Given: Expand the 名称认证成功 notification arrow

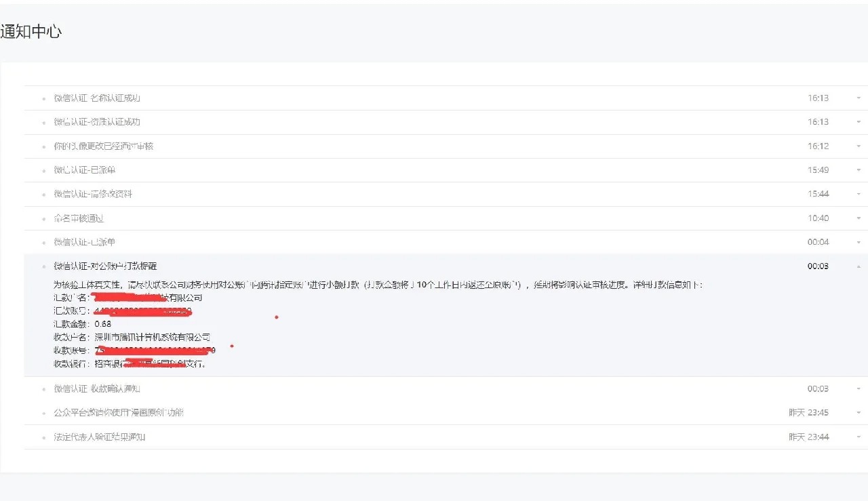Looking at the screenshot, I should click(x=859, y=98).
